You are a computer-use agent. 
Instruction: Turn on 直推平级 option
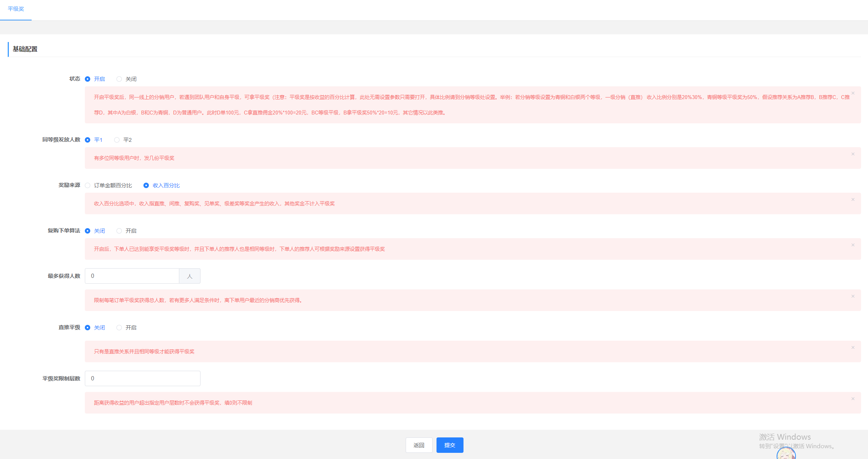coord(119,328)
